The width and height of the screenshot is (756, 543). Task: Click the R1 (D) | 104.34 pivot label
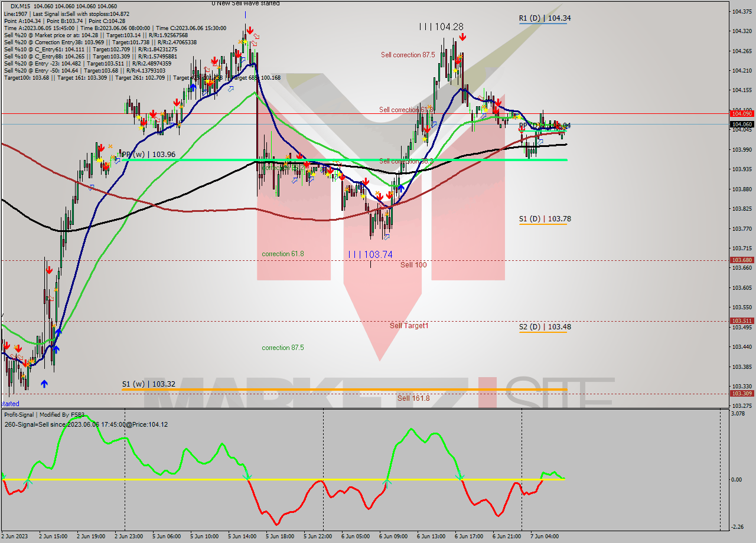point(545,18)
